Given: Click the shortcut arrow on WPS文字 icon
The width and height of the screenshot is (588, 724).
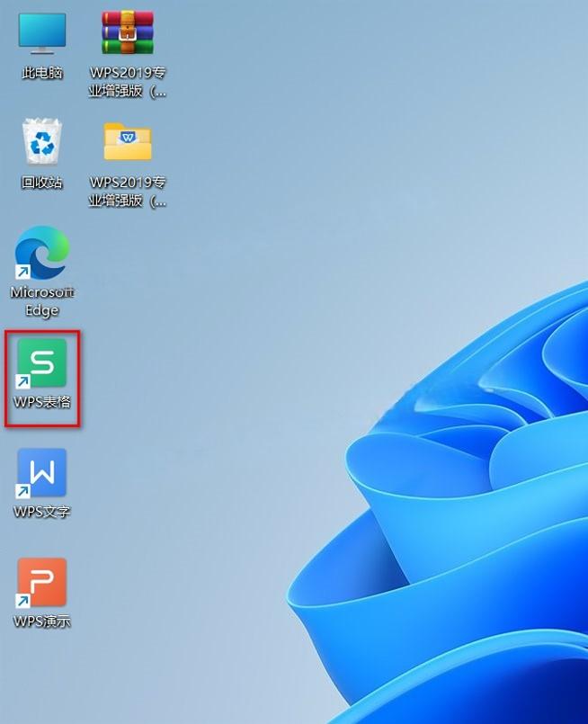Looking at the screenshot, I should pyautogui.click(x=23, y=491).
